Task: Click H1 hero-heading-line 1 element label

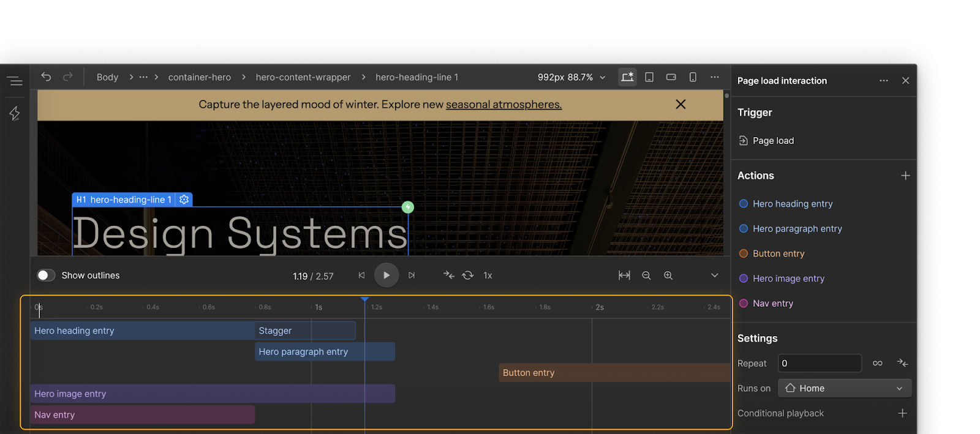Action: (x=124, y=200)
